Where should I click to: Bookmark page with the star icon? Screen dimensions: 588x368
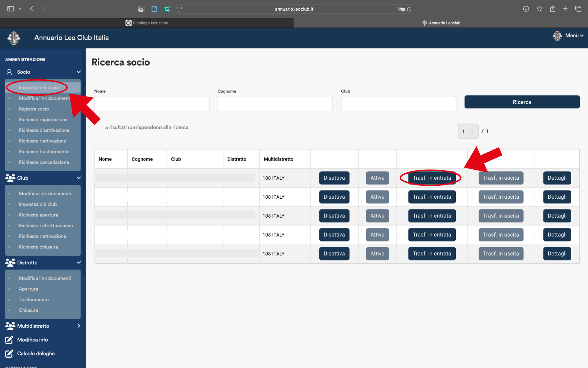tap(539, 9)
